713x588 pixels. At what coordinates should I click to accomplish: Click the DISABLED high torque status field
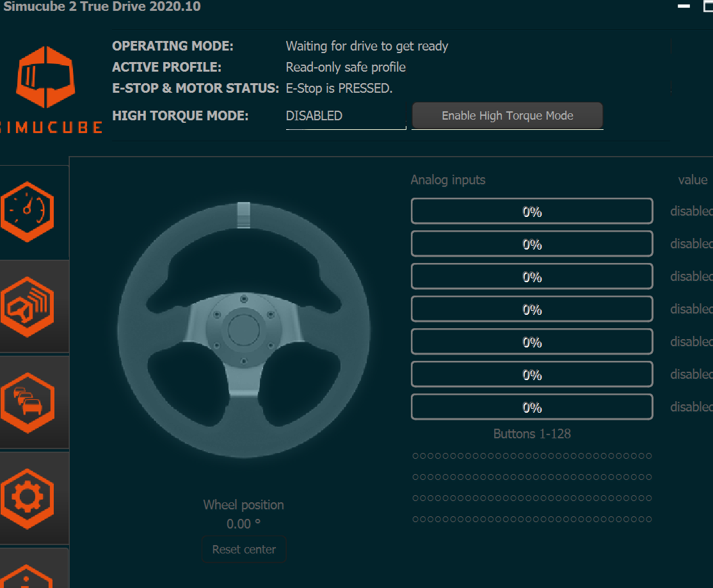click(x=346, y=116)
